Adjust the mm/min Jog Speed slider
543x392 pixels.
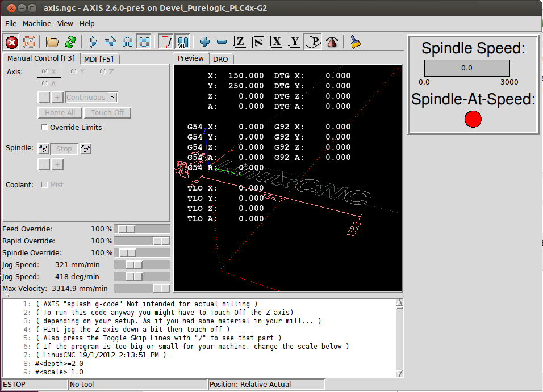pyautogui.click(x=142, y=265)
